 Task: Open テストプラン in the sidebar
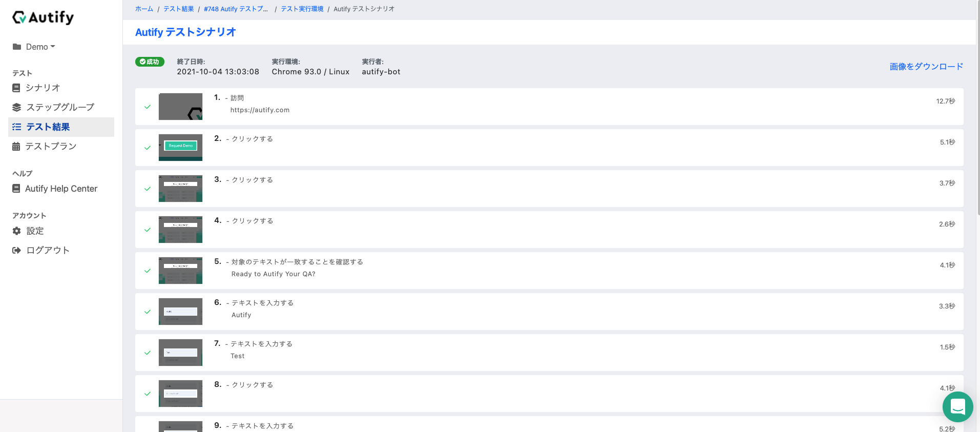point(51,146)
